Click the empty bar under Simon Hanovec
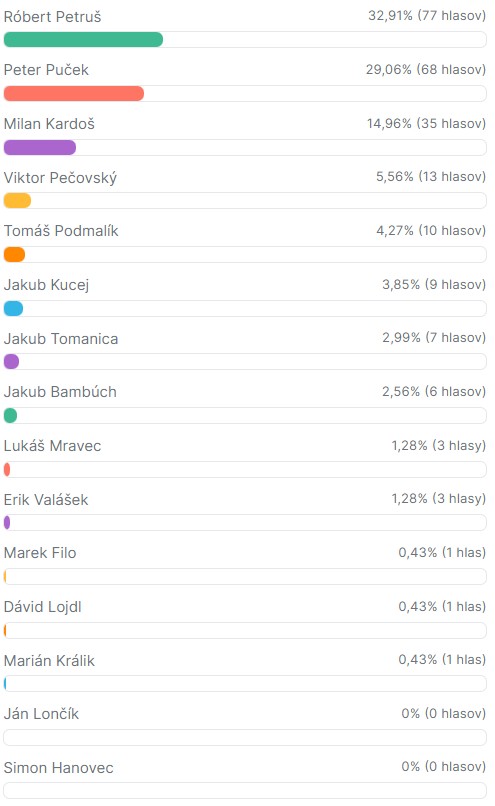 pyautogui.click(x=245, y=791)
